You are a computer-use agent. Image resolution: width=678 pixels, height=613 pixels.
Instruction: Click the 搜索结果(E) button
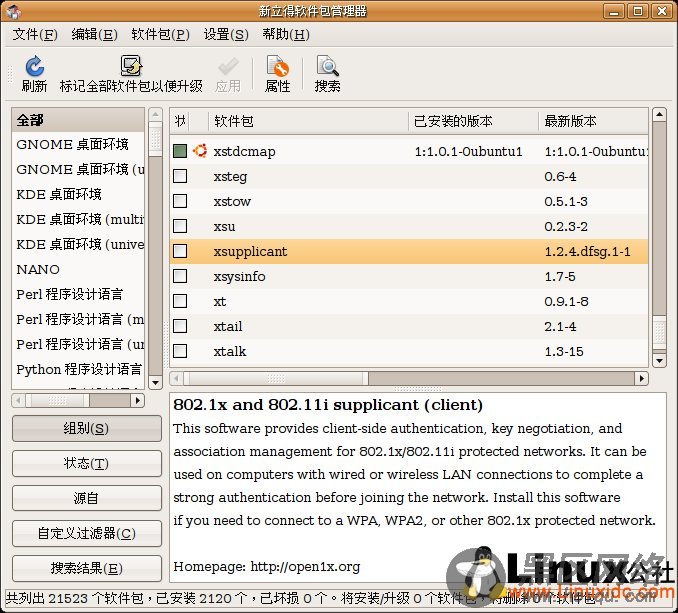(86, 568)
